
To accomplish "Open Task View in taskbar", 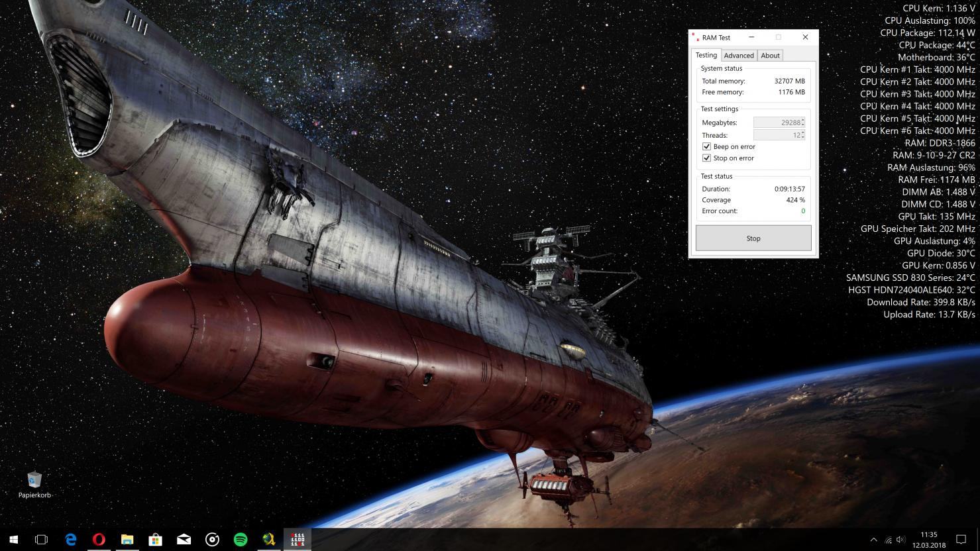I will pos(41,539).
